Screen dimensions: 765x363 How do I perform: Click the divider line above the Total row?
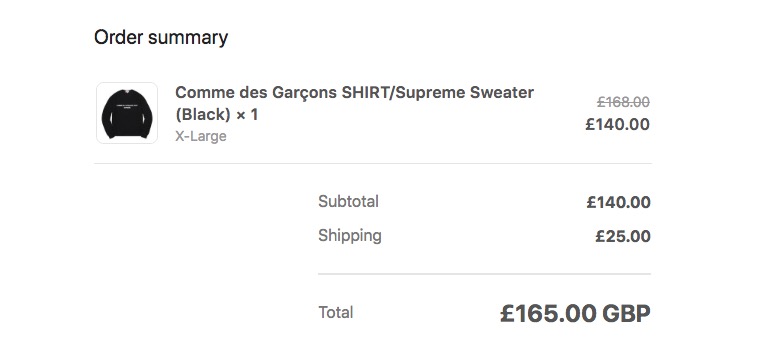[484, 274]
